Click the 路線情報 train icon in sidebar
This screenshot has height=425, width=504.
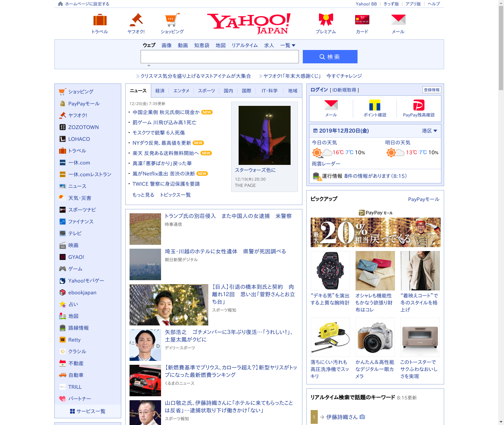coord(63,328)
